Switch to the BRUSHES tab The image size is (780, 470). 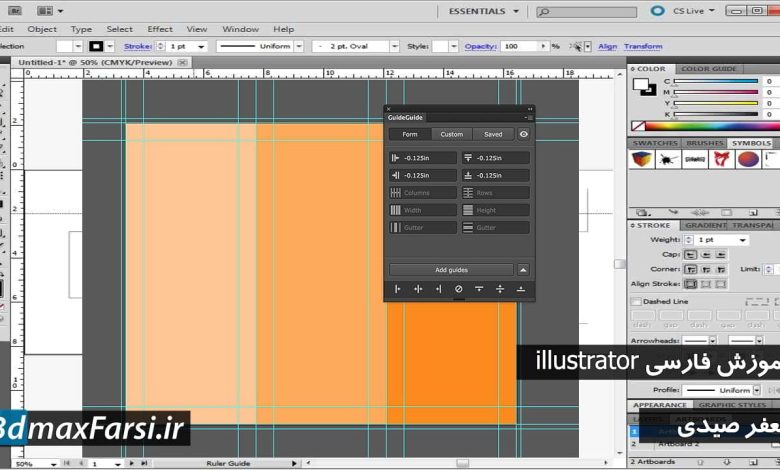[704, 143]
